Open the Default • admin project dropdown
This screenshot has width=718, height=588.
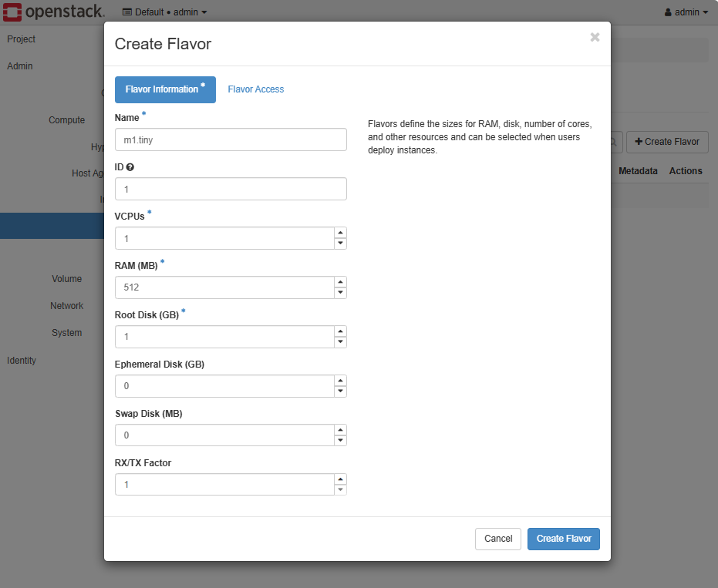point(164,12)
